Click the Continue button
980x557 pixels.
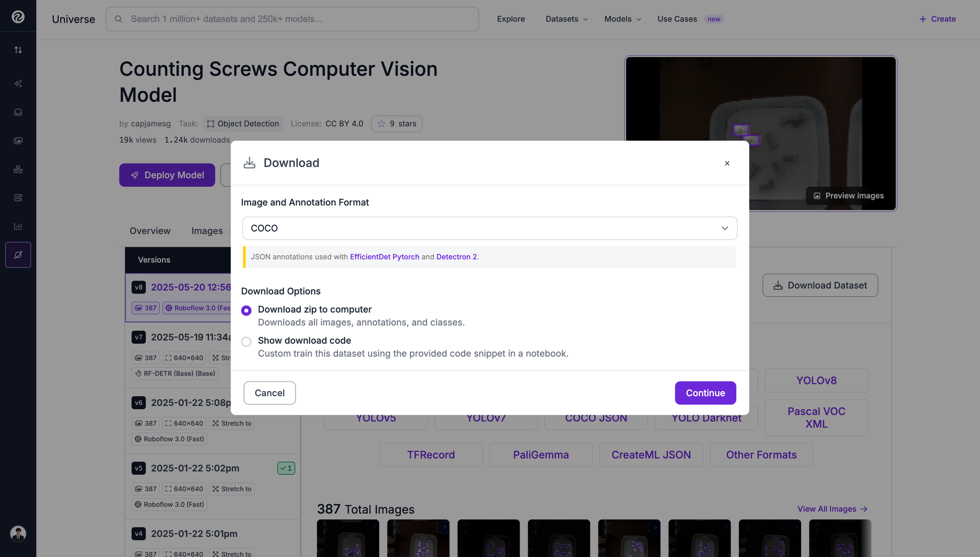coord(706,393)
